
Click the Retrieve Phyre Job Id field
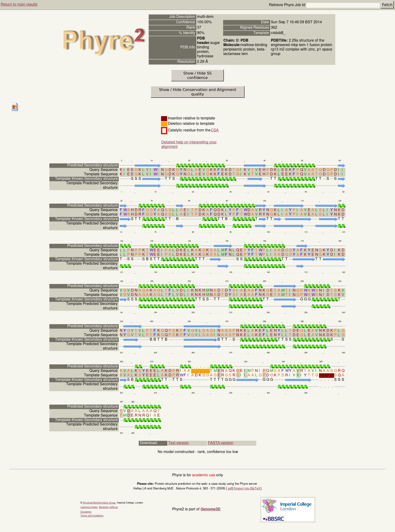[343, 5]
